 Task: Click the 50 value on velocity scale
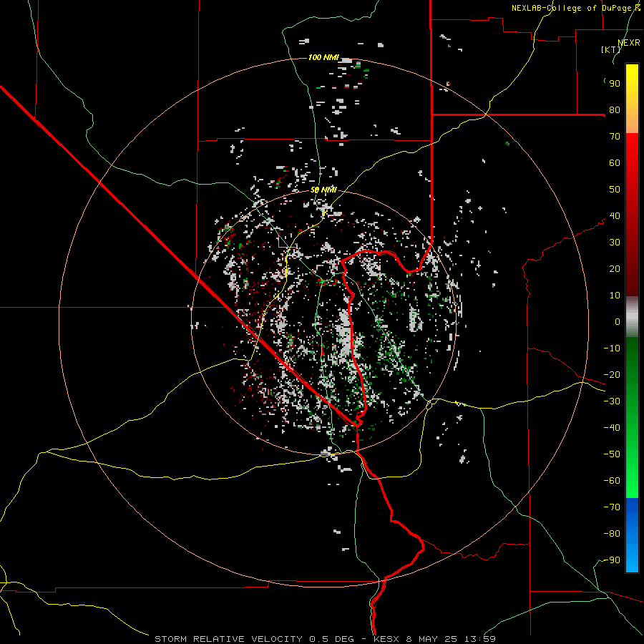coord(615,190)
